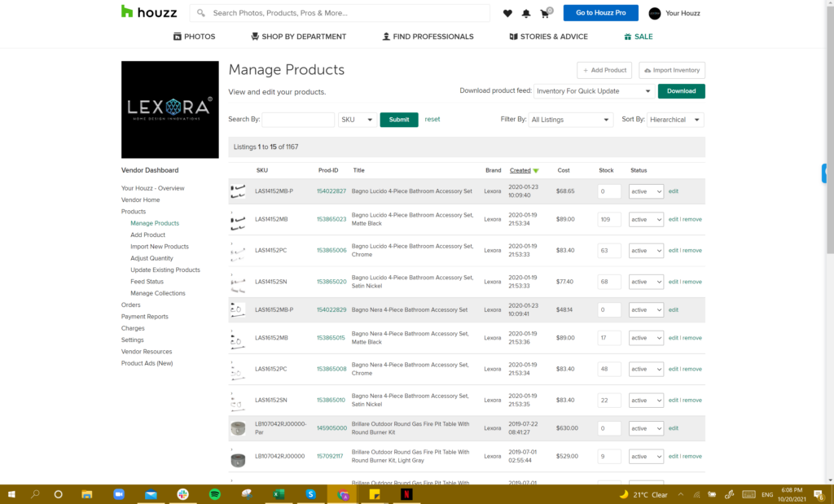This screenshot has height=504, width=834.
Task: Open Windows taskbar search
Action: click(x=35, y=494)
